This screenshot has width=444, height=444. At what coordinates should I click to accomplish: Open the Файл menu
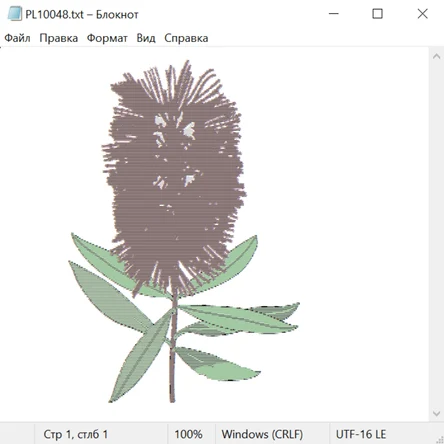(17, 38)
